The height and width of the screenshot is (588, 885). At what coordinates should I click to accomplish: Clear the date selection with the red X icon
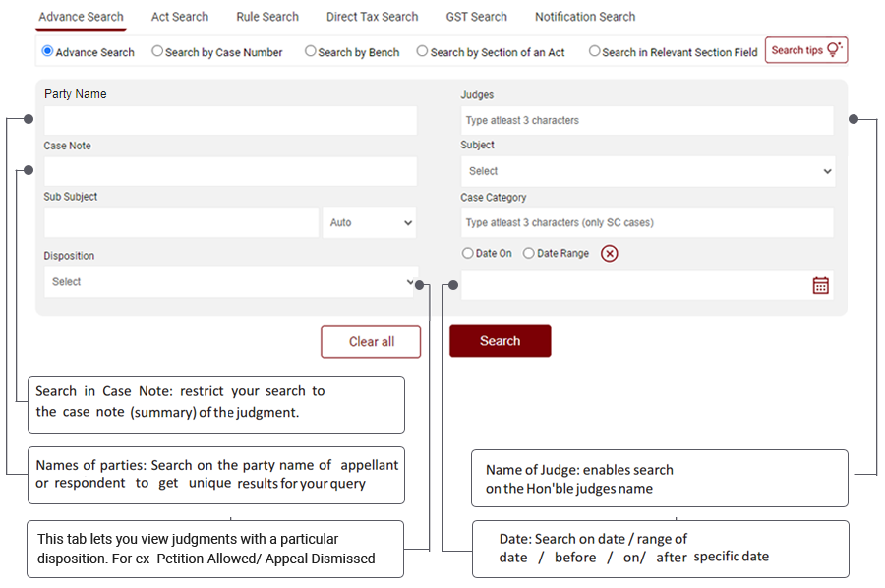point(609,254)
